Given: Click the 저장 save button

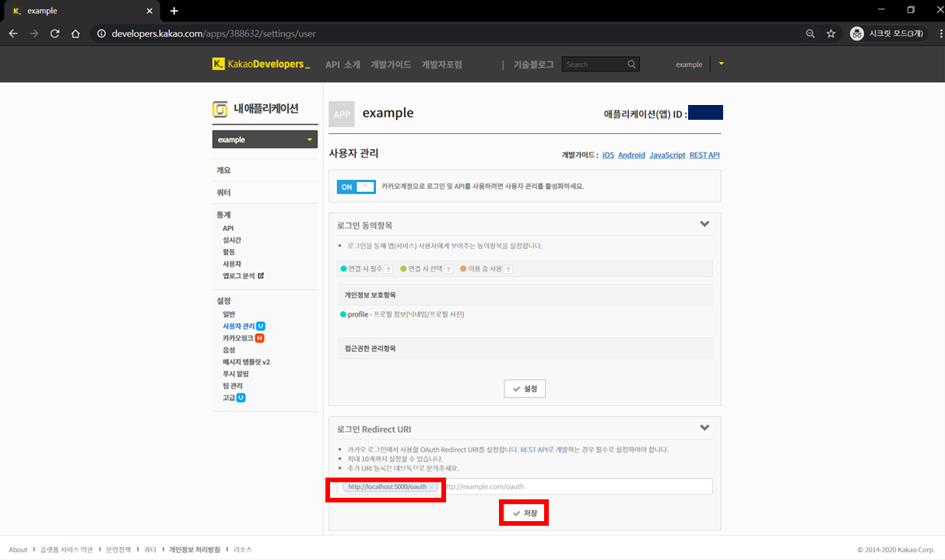Looking at the screenshot, I should click(x=525, y=513).
